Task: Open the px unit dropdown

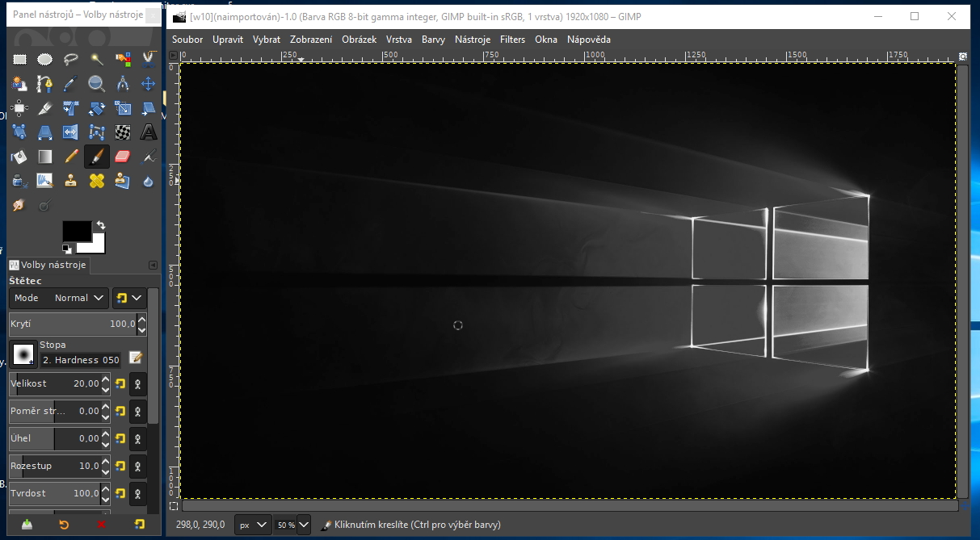Action: [x=253, y=525]
